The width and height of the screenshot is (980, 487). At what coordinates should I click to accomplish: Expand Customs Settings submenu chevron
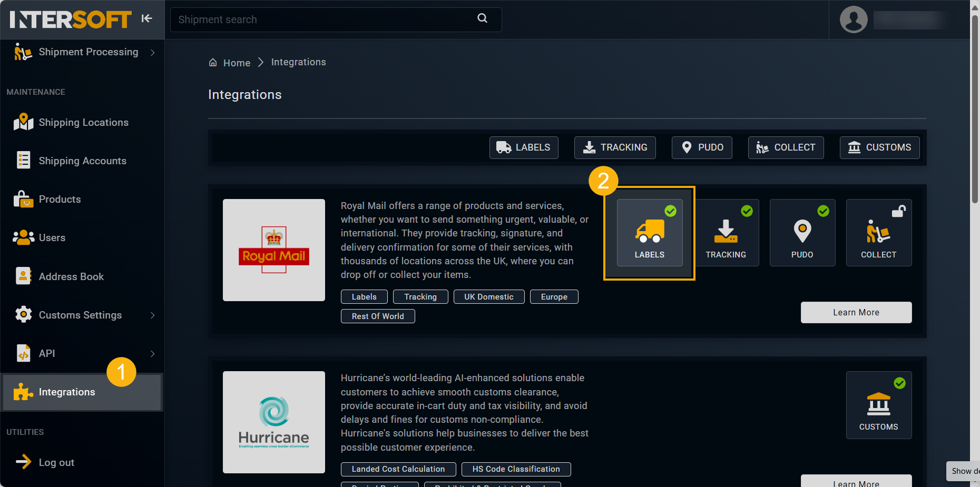(x=153, y=315)
